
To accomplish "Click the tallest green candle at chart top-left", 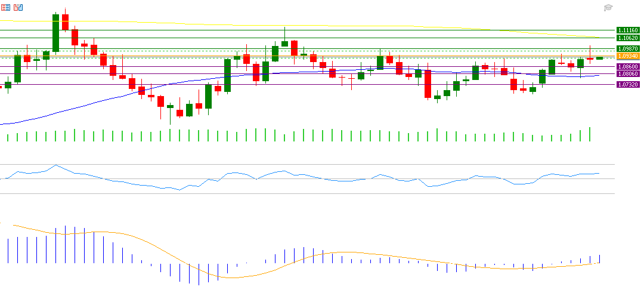I will [x=55, y=33].
